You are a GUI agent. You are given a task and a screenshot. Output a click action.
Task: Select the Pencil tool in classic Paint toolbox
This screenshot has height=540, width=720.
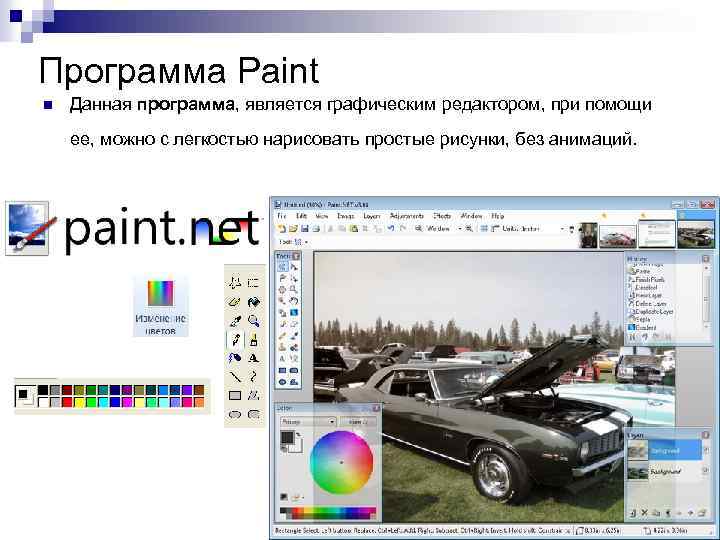[x=235, y=340]
